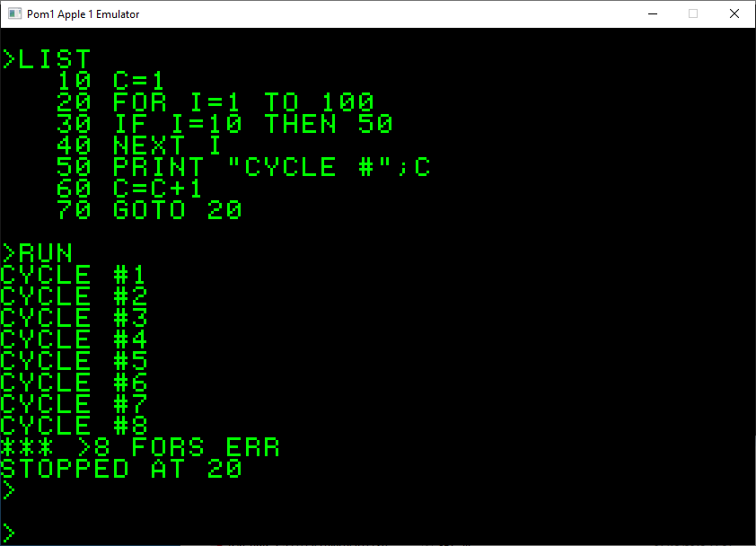Click output line 'CYCLE #4'
The height and width of the screenshot is (546, 756).
click(74, 339)
